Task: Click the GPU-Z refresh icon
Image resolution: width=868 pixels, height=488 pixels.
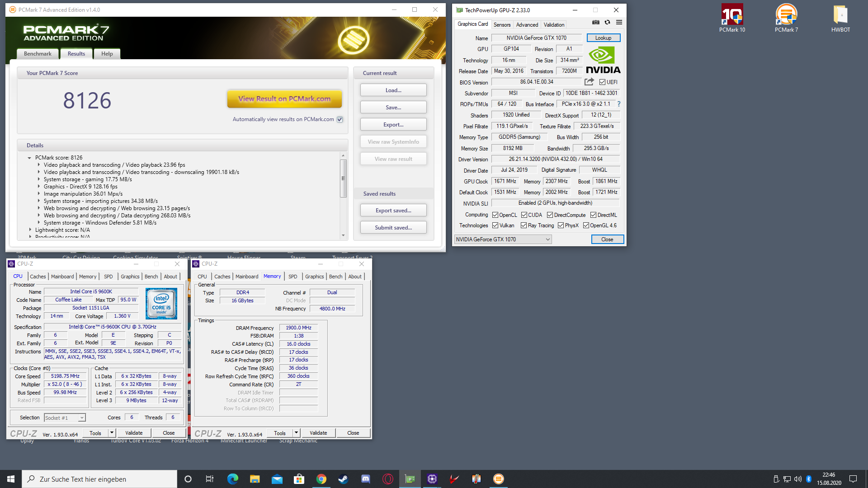Action: click(607, 22)
